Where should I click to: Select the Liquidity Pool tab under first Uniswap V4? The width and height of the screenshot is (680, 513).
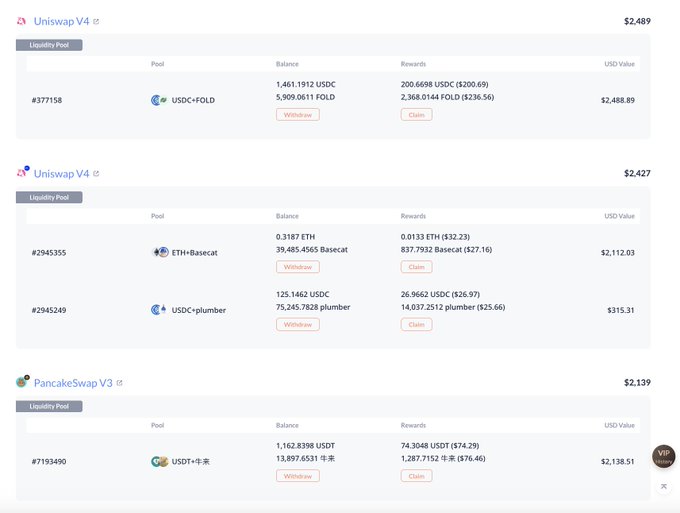tap(49, 45)
